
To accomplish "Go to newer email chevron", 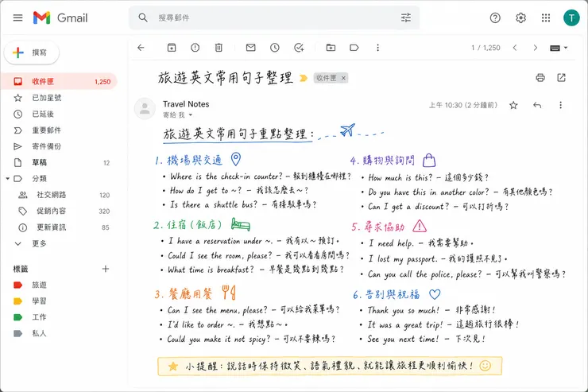I will click(x=515, y=48).
